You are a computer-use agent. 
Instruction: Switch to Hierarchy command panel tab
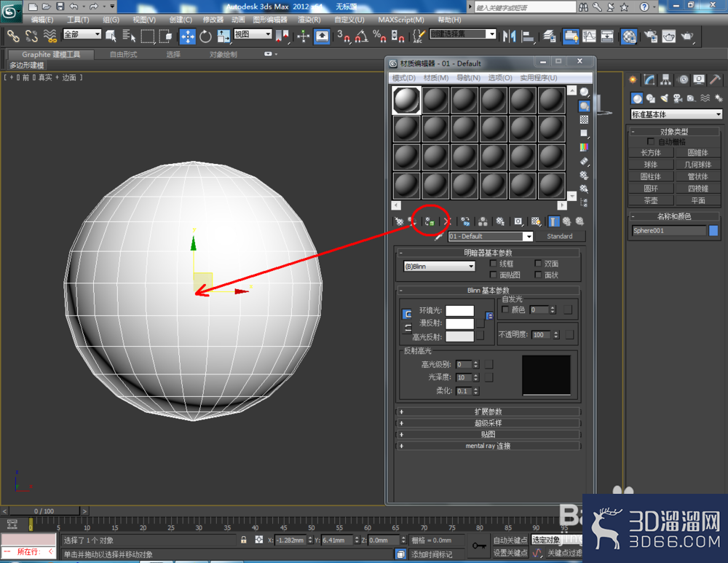666,80
